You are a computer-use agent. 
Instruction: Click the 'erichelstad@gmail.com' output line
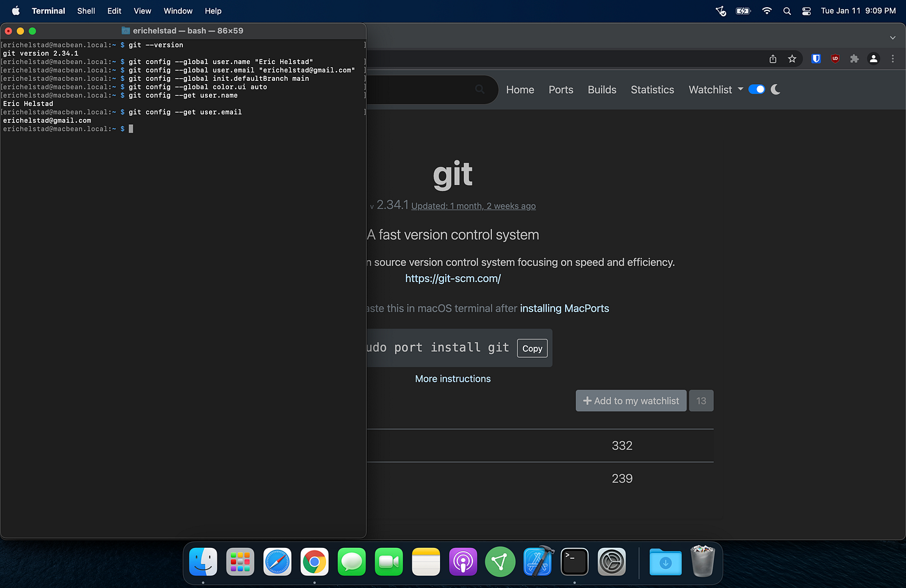point(47,120)
